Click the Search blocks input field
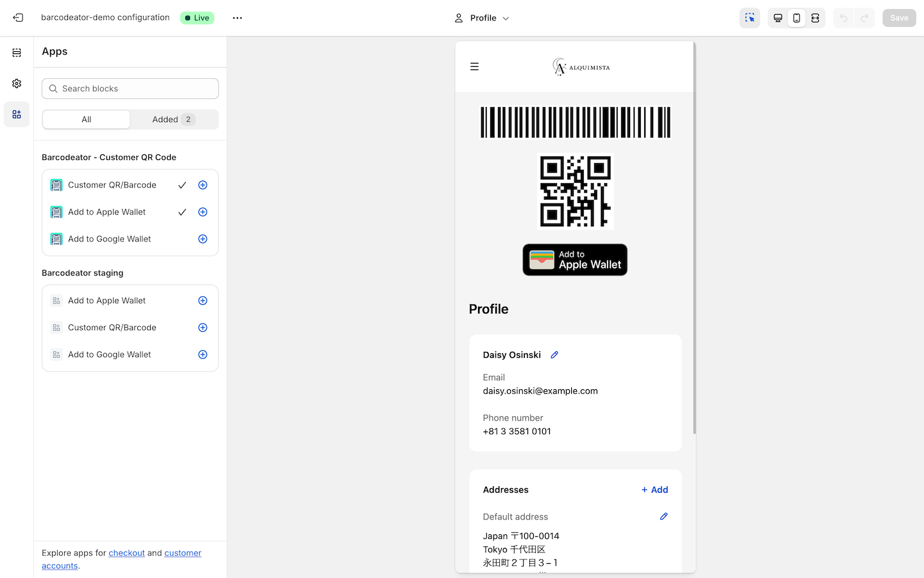924x578 pixels. coord(130,89)
